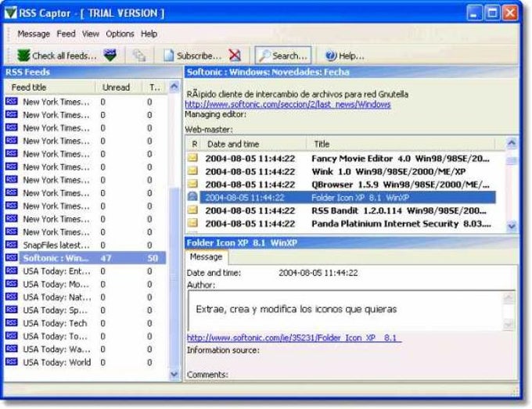Click the Subscribe toolbar button
This screenshot has width=532, height=409.
[x=192, y=56]
